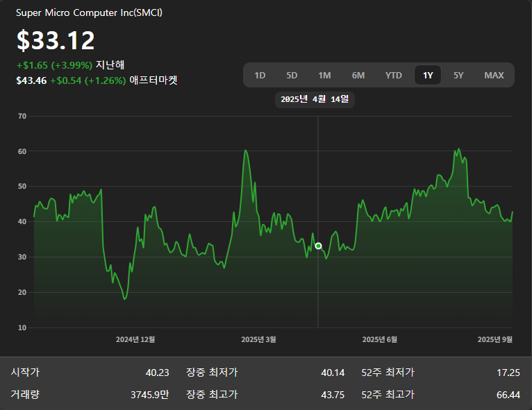Click the $43.46 after-market price
The height and width of the screenshot is (410, 532).
[x=31, y=80]
